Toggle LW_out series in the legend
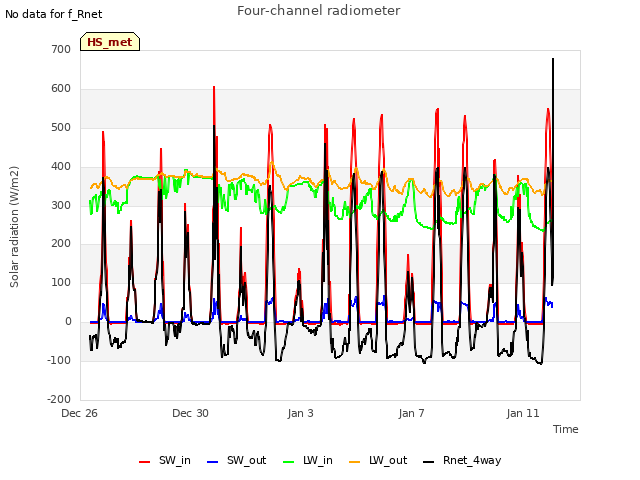This screenshot has width=640, height=480. coord(378,461)
